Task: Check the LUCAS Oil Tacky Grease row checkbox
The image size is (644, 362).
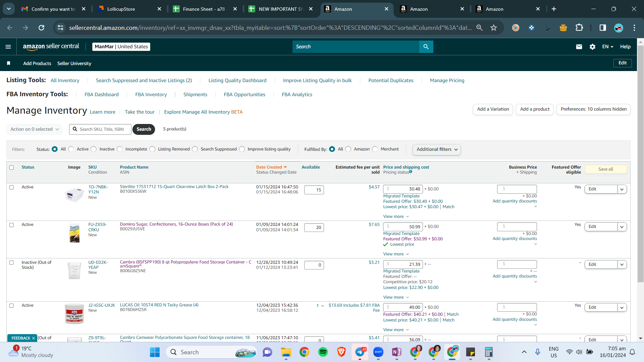Action: [x=12, y=306]
